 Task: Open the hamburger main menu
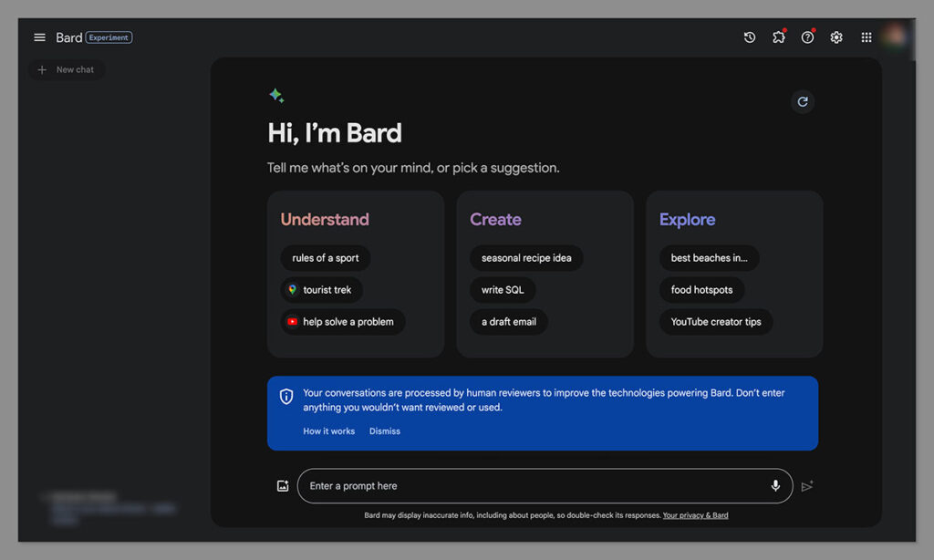point(39,37)
